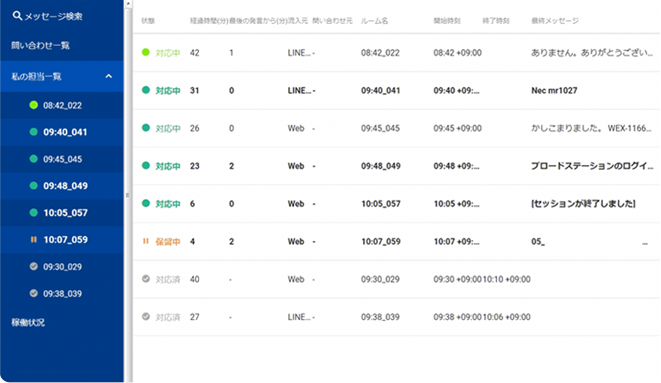Click green status dot in table row 09:40_041
Screen dimensions: 661x383
(x=145, y=90)
